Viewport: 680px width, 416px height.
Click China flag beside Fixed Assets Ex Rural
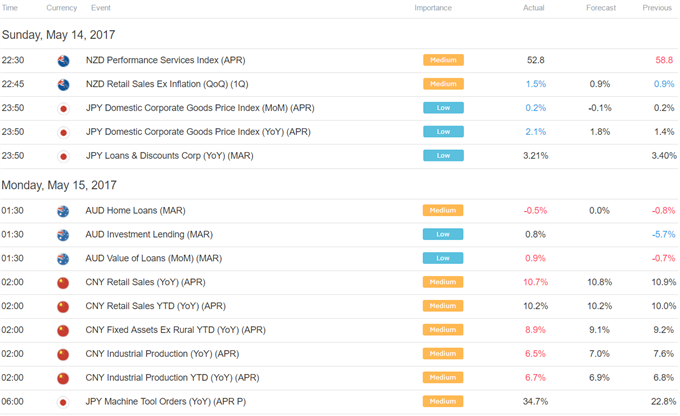pos(63,331)
